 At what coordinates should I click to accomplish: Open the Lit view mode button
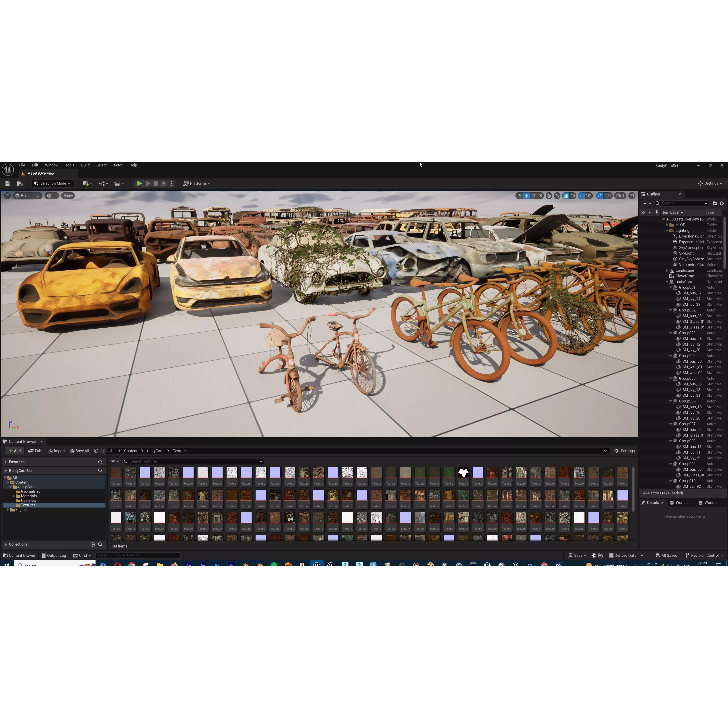52,196
